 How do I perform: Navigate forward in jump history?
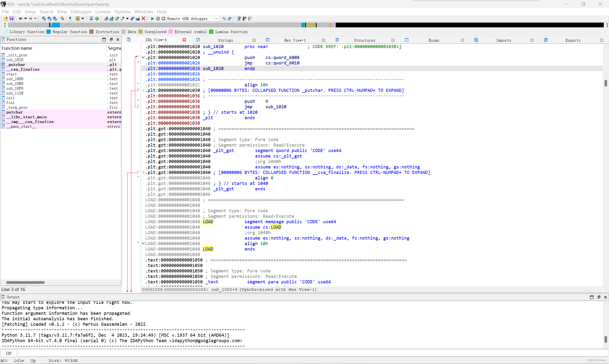click(x=31, y=18)
